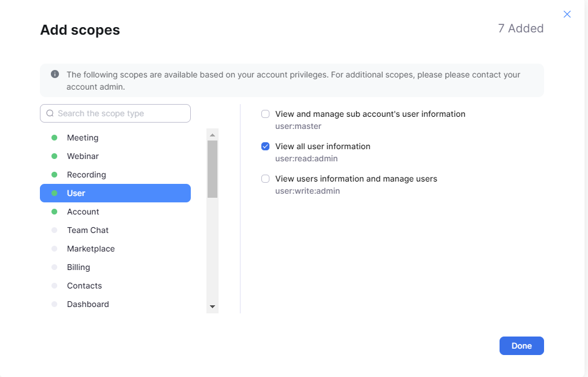Click the info icon in the notice banner
This screenshot has width=588, height=377.
(55, 74)
